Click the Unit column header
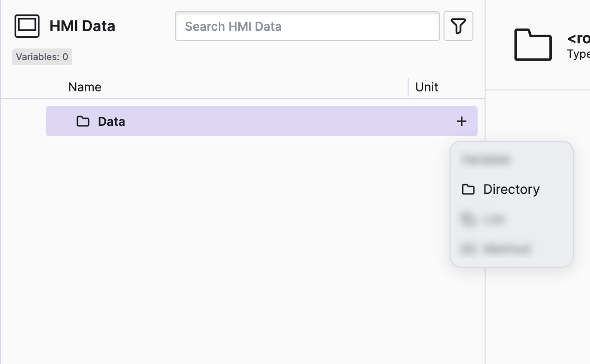This screenshot has height=364, width=590. (x=426, y=87)
